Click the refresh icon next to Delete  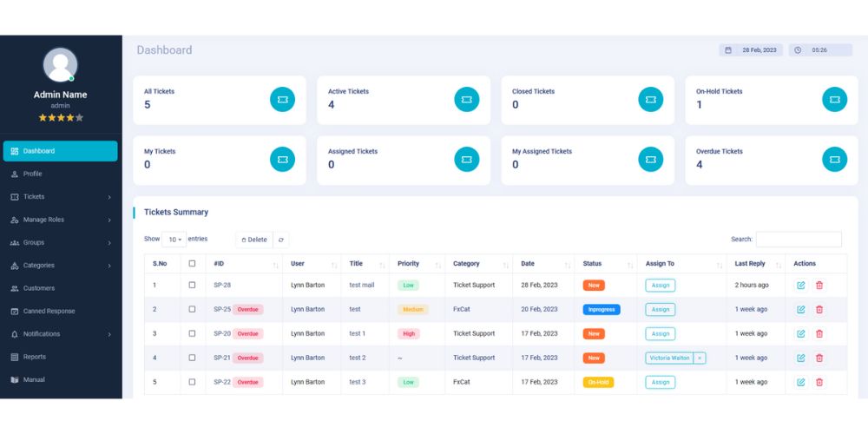coord(281,240)
